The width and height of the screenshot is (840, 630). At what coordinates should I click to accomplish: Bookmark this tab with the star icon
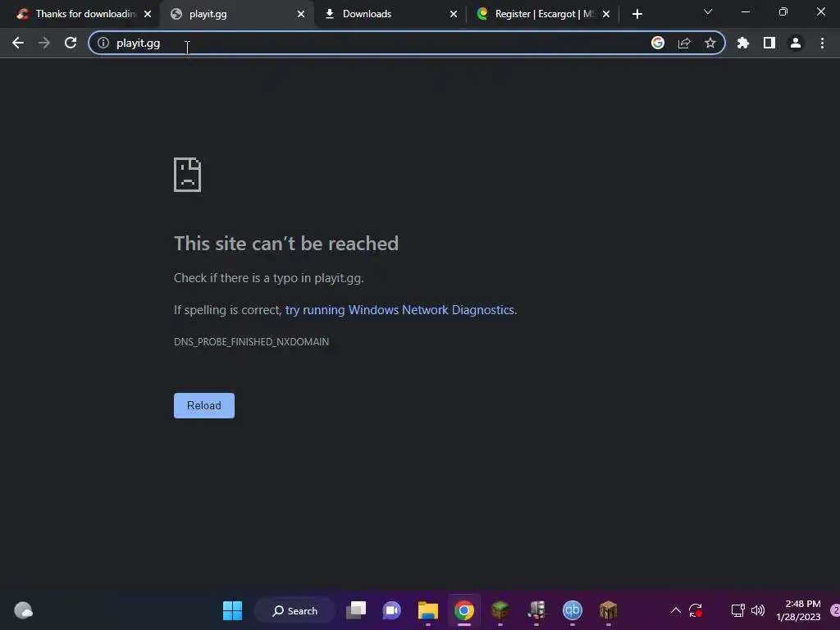[x=710, y=43]
